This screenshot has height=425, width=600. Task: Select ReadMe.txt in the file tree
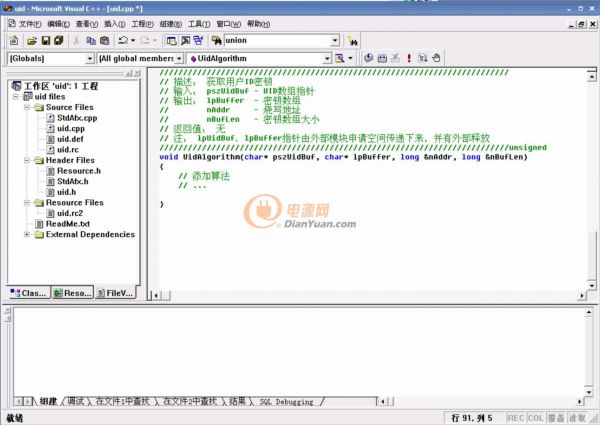(x=68, y=224)
